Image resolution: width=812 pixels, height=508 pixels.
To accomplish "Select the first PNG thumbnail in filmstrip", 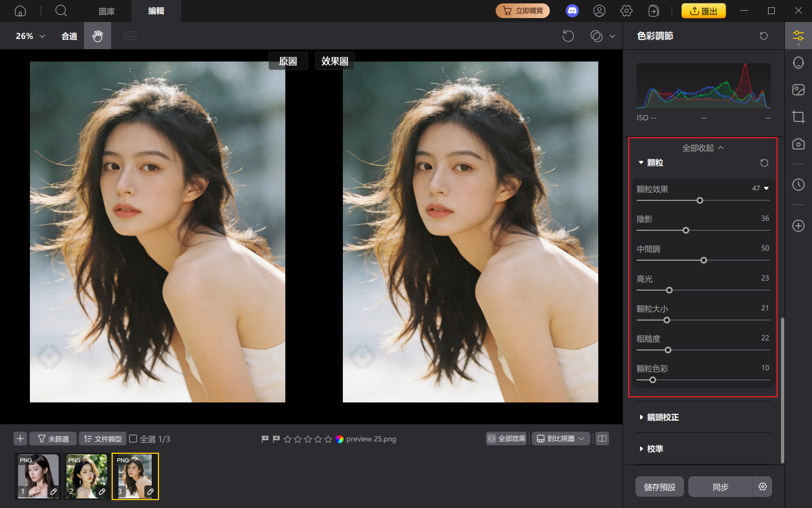I will coord(37,476).
